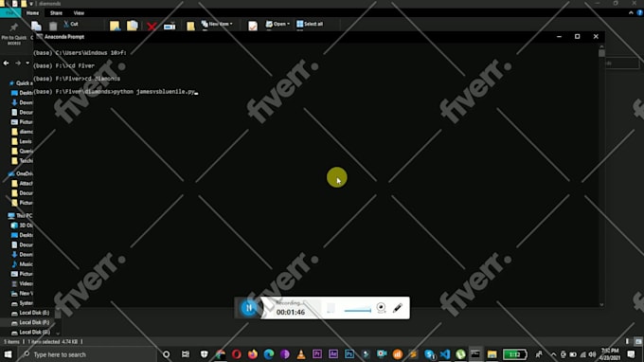
Task: Click the Move to folder icon
Action: click(115, 26)
